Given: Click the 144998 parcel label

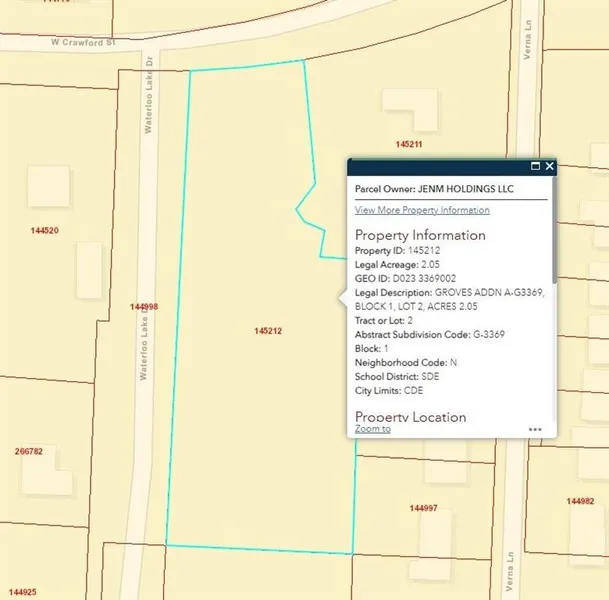Looking at the screenshot, I should (144, 307).
